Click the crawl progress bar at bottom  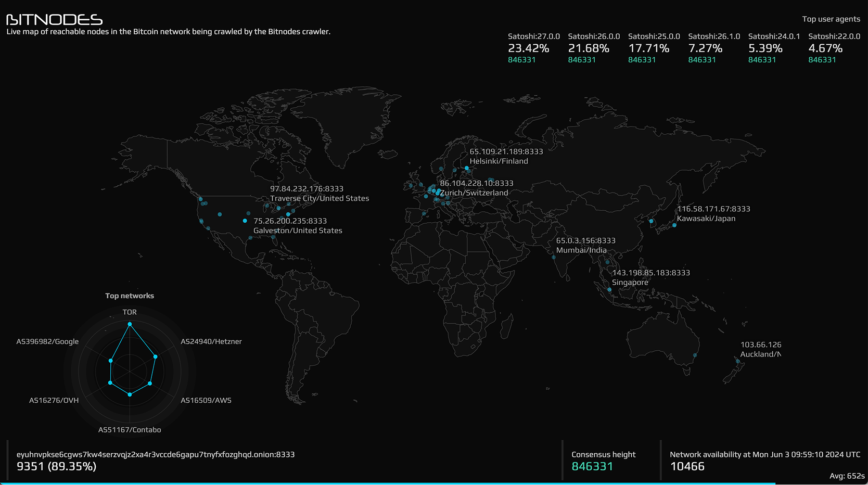pos(388,483)
